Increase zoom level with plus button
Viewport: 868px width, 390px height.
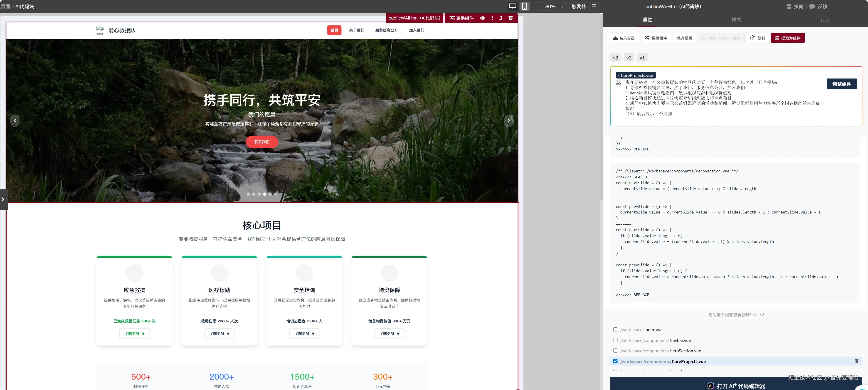pos(563,7)
